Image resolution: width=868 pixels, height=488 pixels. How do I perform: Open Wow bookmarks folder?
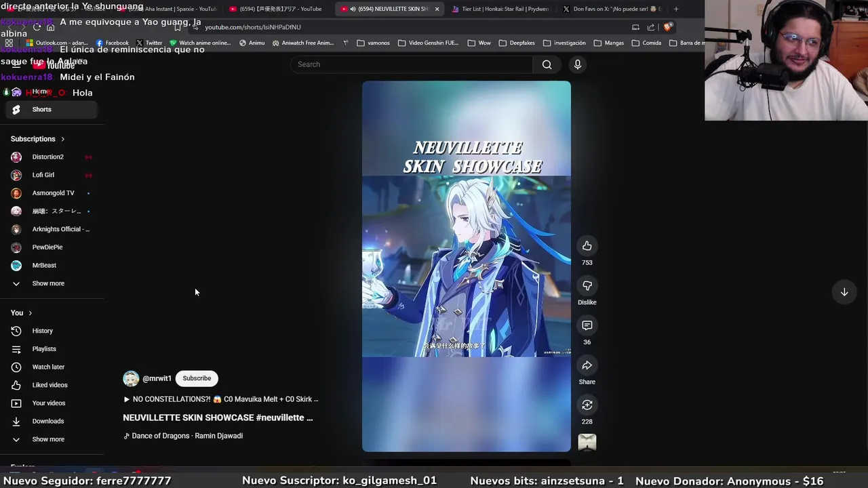[479, 43]
